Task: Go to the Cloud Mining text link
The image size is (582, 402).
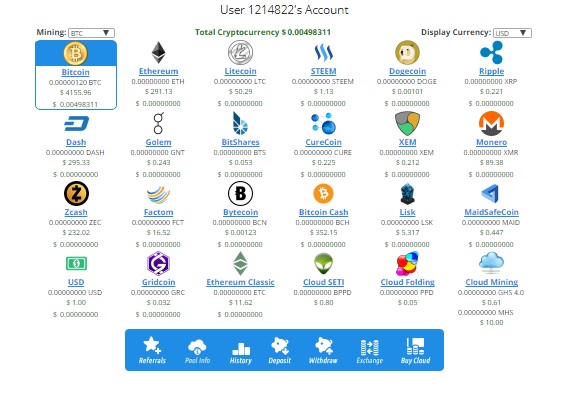Action: click(491, 282)
